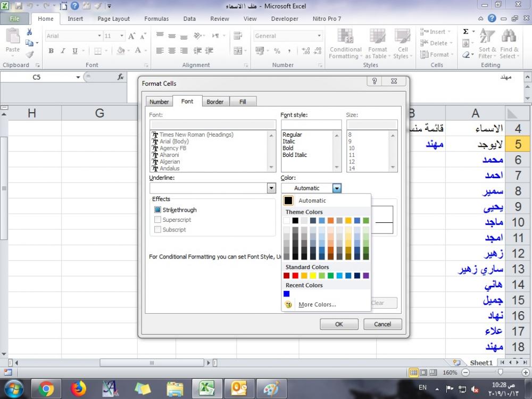Toggle the Strikethrough checkbox
The image size is (532, 399).
click(x=157, y=210)
